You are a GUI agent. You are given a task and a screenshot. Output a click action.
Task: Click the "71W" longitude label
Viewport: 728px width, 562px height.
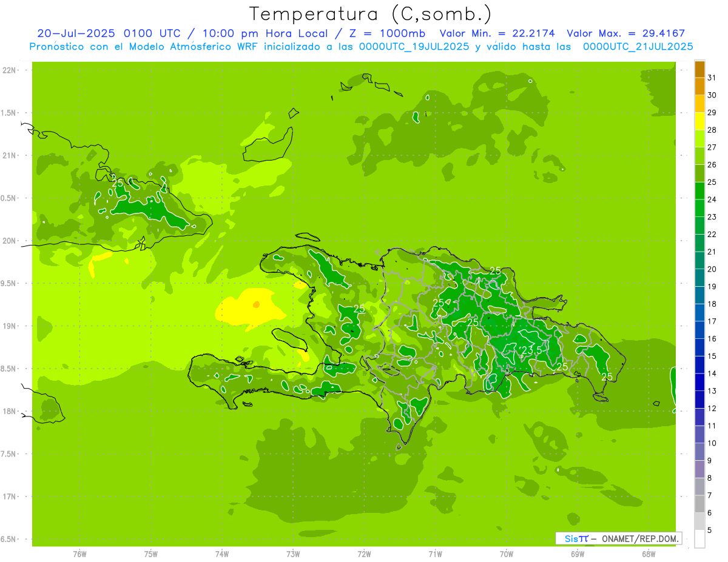[435, 554]
